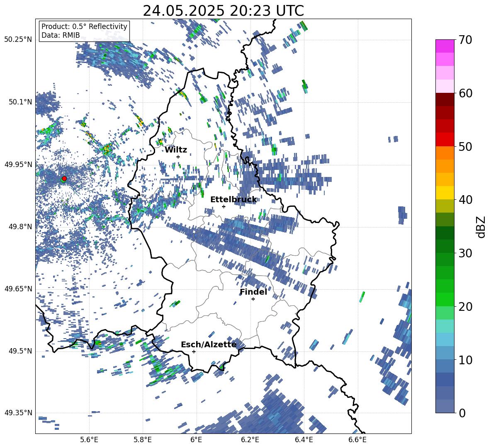Image resolution: width=491 pixels, height=448 pixels.
Task: Click the bright red colorbar swatch near 50
Action: click(445, 140)
